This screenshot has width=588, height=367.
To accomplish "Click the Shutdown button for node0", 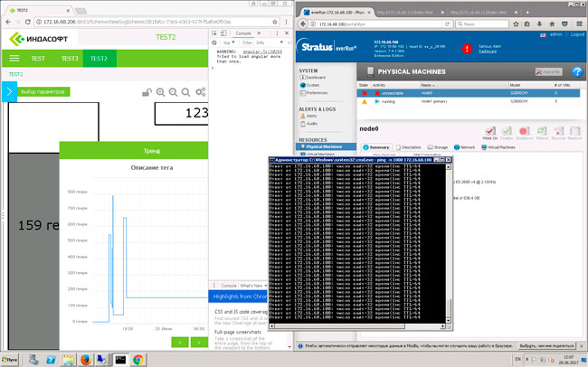I will (x=525, y=134).
